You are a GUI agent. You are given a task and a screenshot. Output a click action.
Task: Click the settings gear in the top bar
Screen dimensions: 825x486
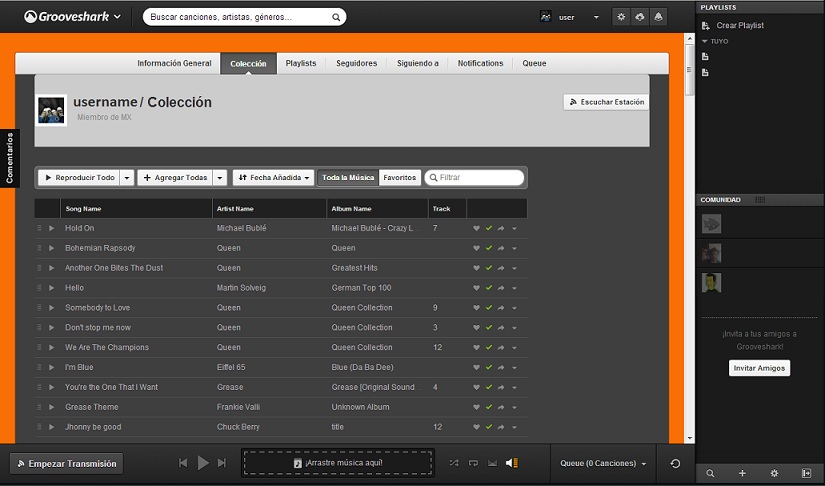coord(621,17)
